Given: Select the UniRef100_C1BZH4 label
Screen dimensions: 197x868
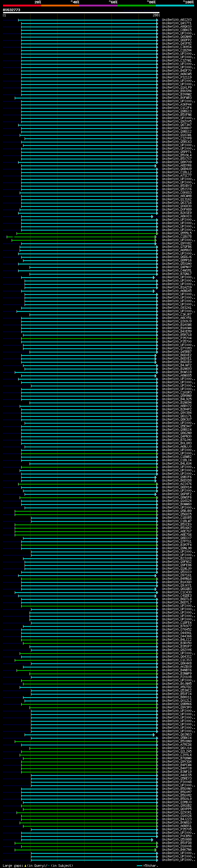Looking at the screenshot, I should click(177, 50).
